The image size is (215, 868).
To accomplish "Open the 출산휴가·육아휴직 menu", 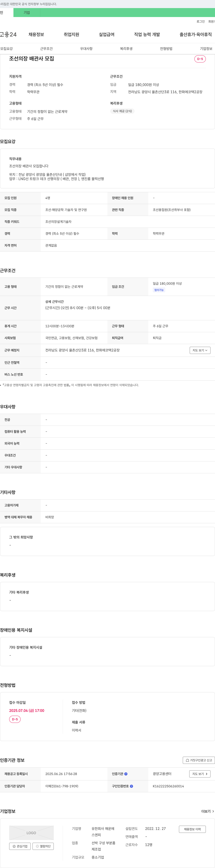I will 196,34.
